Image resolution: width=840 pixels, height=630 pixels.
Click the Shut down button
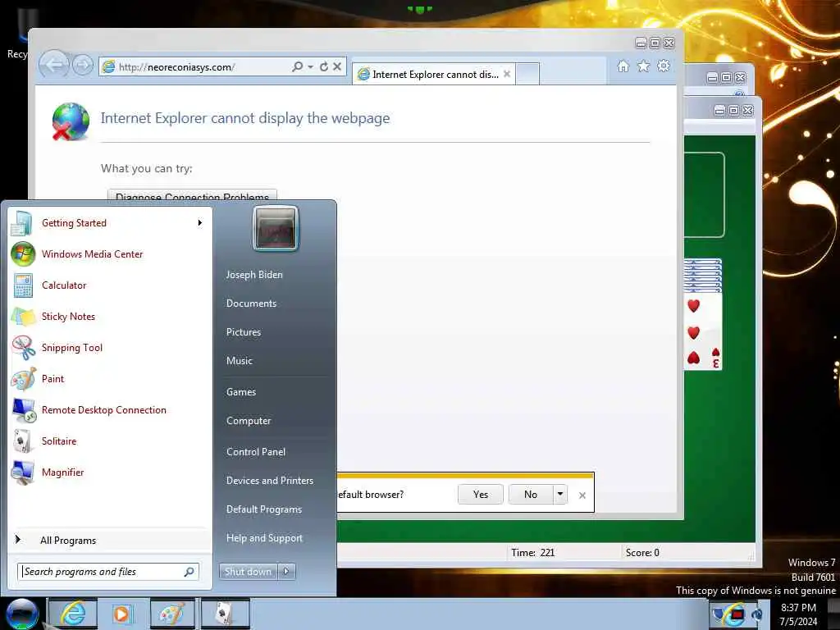tap(248, 572)
